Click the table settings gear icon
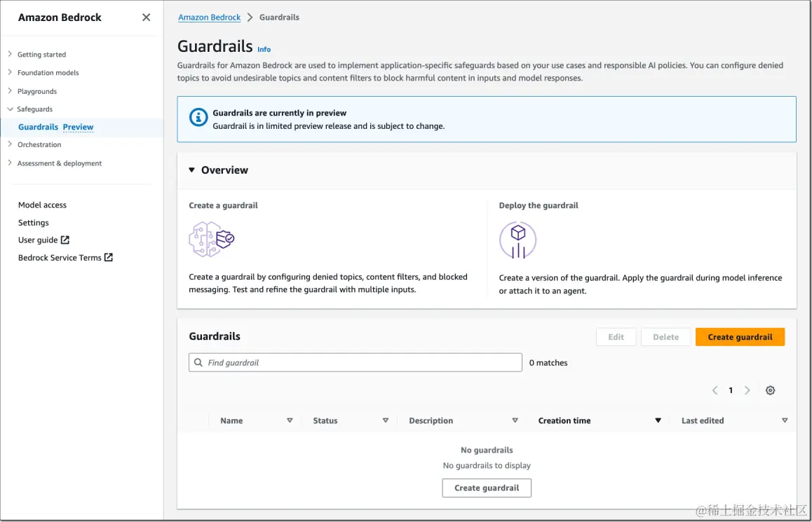 (x=770, y=390)
